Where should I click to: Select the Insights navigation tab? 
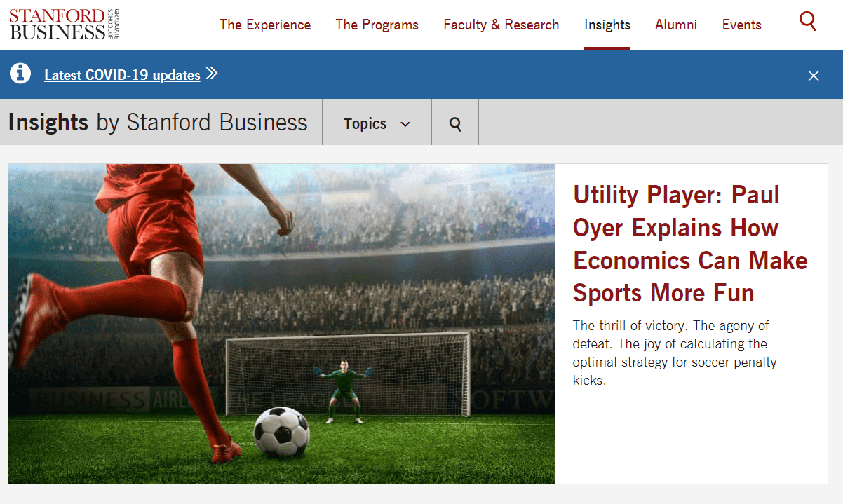(x=607, y=25)
